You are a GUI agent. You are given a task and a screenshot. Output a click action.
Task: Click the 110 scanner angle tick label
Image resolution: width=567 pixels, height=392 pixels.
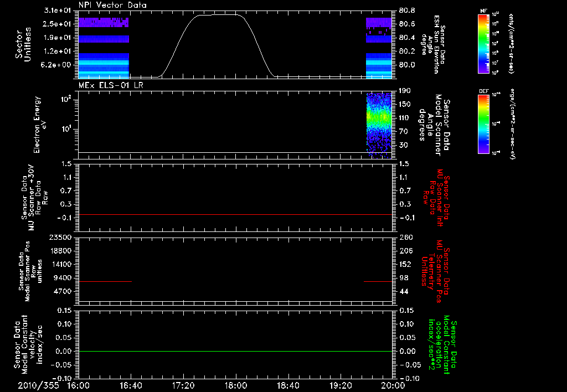coord(405,118)
